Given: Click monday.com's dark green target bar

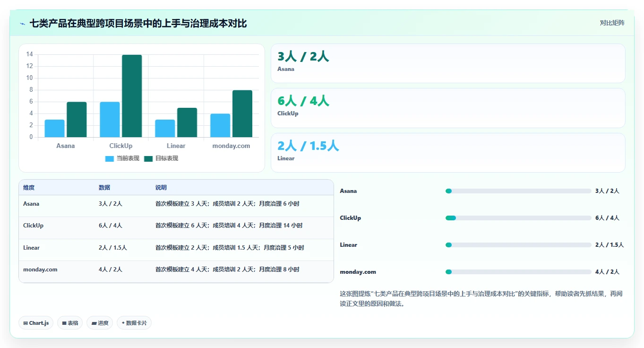Looking at the screenshot, I should pos(242,114).
